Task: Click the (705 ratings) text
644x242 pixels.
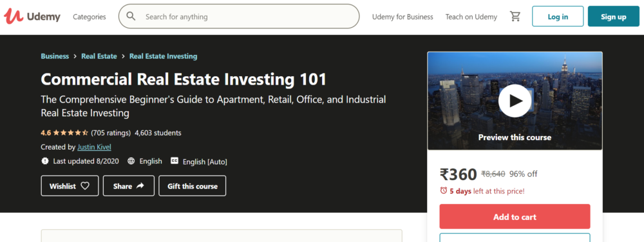Action: [x=111, y=133]
